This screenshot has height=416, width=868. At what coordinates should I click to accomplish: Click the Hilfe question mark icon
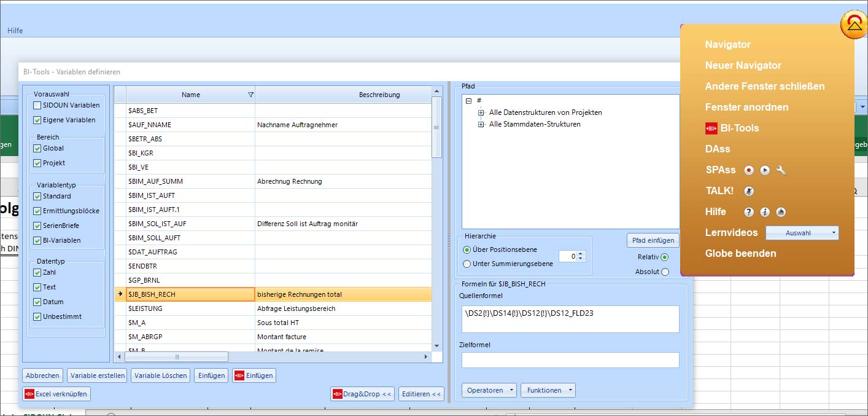coord(748,212)
